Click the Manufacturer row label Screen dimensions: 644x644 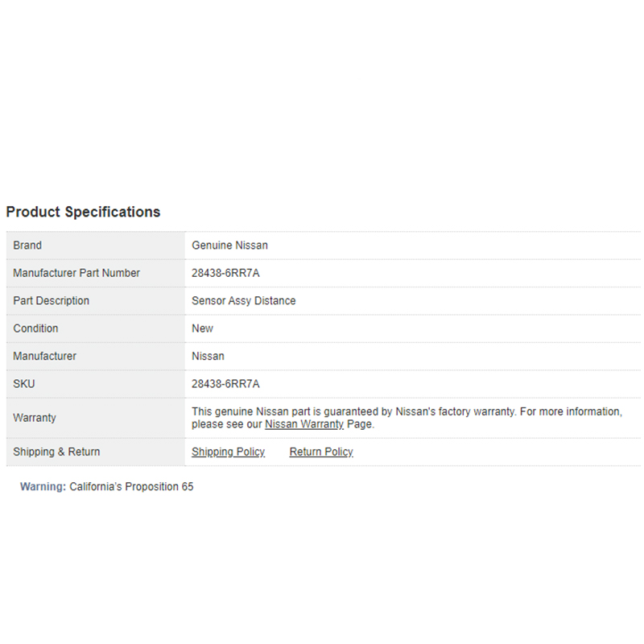44,356
